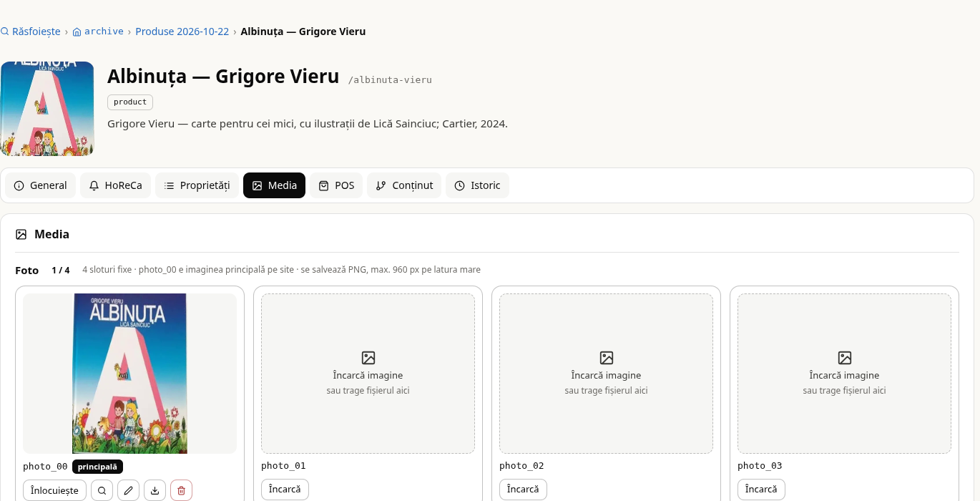This screenshot has width=980, height=501.
Task: Click the photo_01 upload drop zone
Action: 368,374
